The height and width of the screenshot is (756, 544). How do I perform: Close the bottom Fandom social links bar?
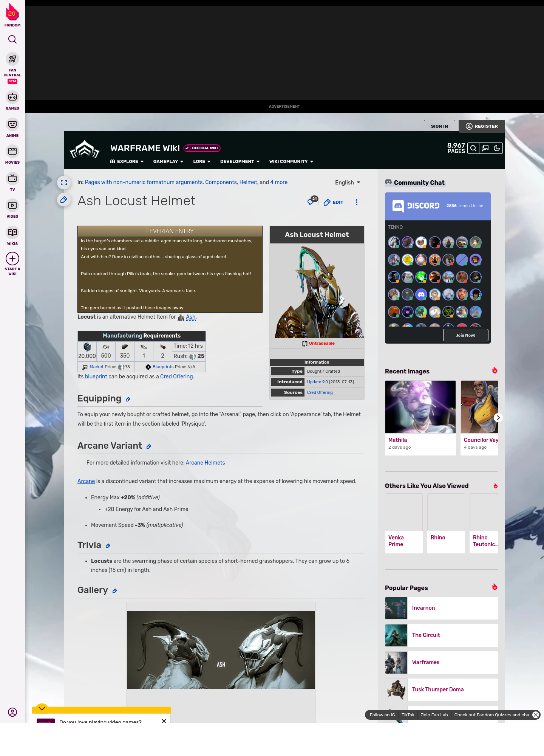point(536,715)
